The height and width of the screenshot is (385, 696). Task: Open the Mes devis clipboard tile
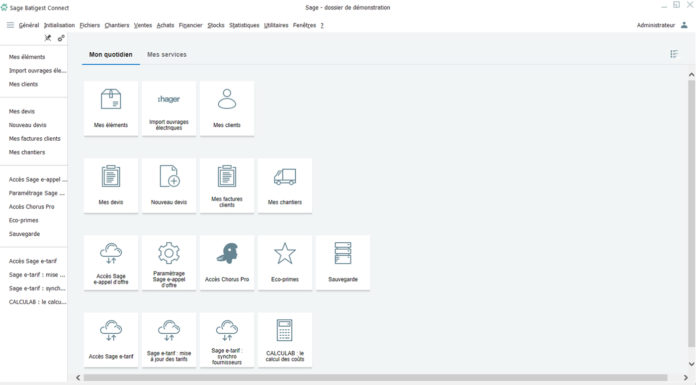(111, 186)
